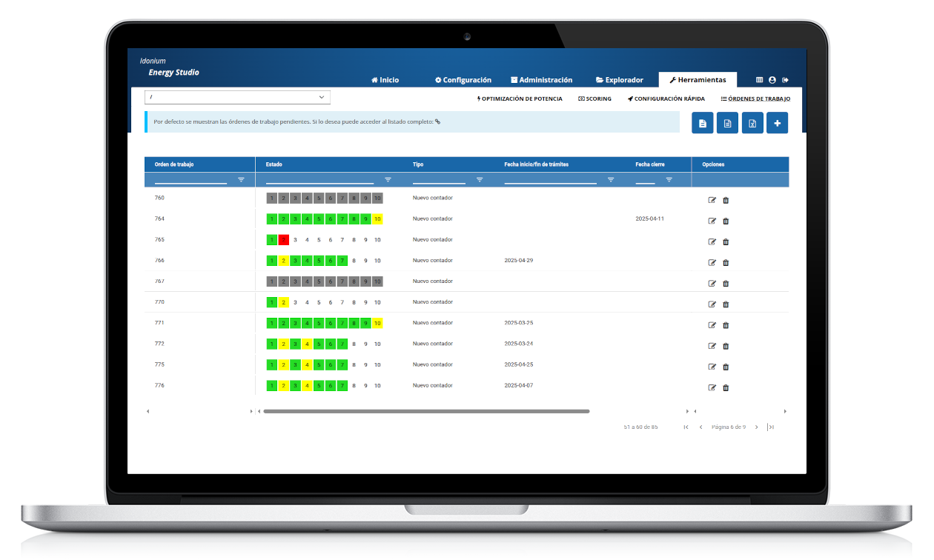934x560 pixels.
Task: Delete work order 775
Action: tap(726, 367)
